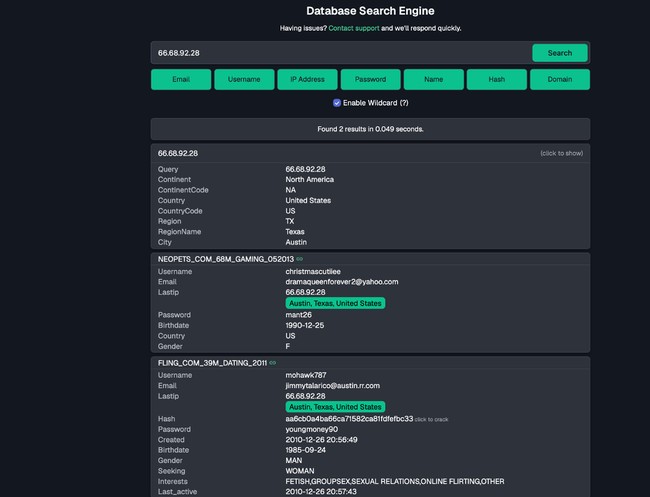
Task: Expand the 66.68.92.28 click to show
Action: 561,153
